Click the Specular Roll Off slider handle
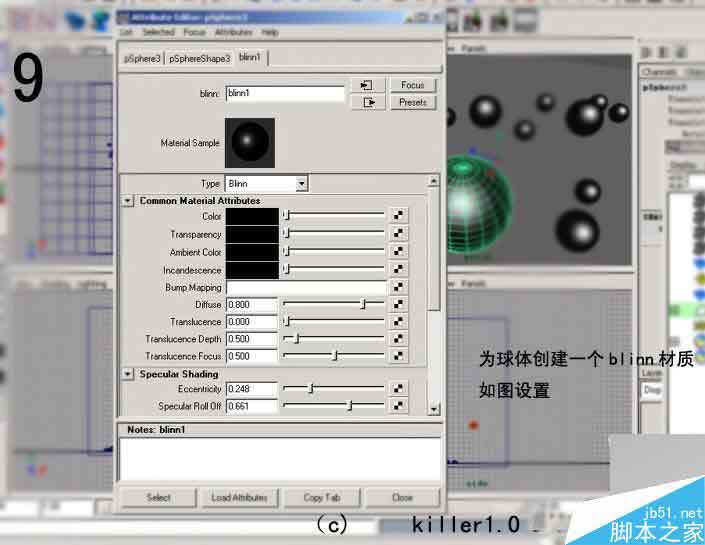 click(350, 406)
